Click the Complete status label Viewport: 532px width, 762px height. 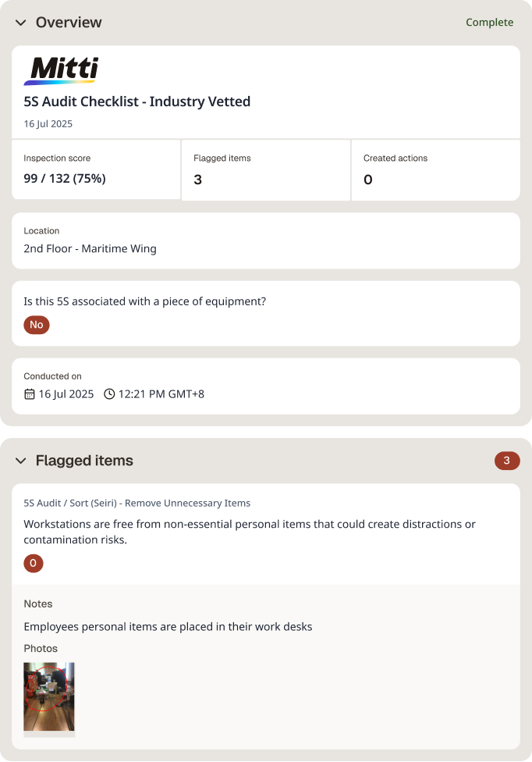[x=489, y=23]
